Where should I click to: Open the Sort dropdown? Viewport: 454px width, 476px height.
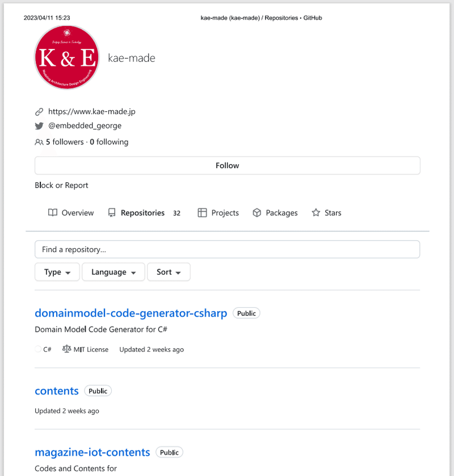pos(169,272)
